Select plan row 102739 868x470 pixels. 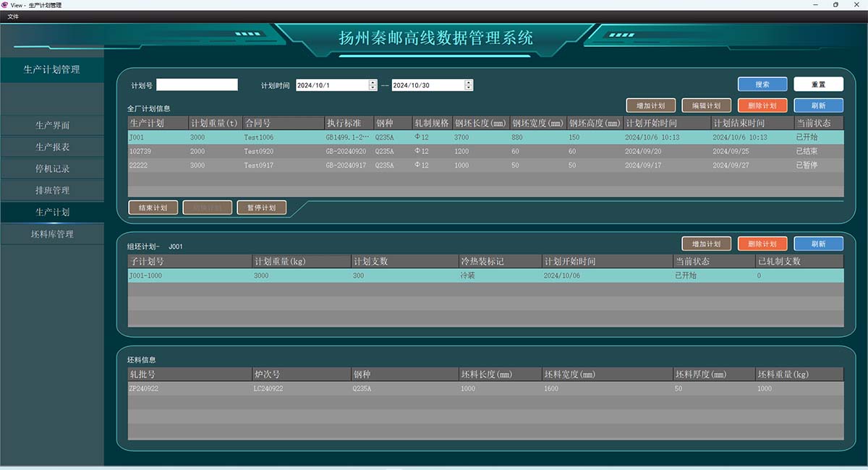[x=486, y=151]
